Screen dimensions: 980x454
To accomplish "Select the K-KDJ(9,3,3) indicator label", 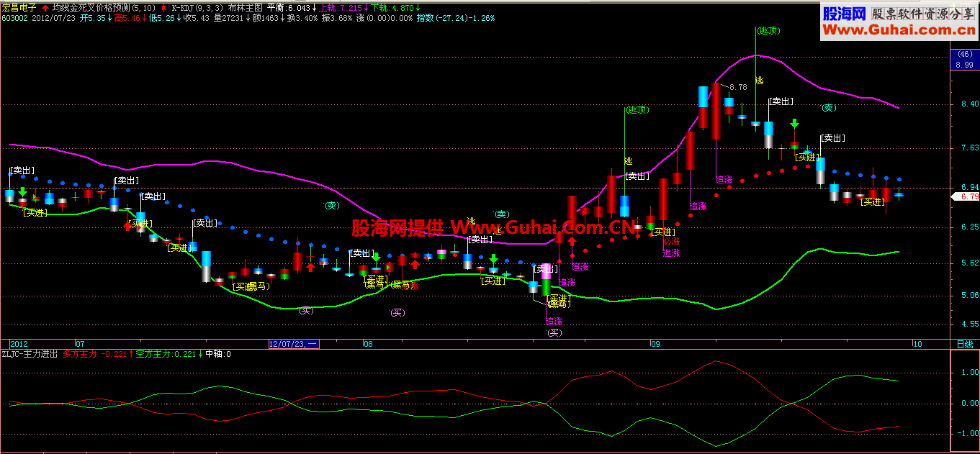I will tap(197, 7).
